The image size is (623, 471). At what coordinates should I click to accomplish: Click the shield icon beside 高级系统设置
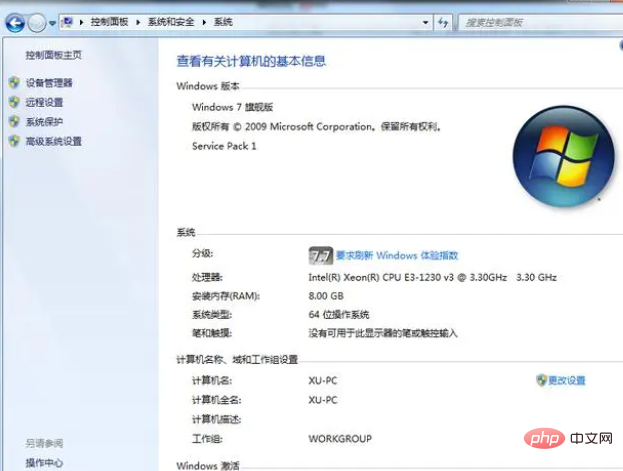pyautogui.click(x=14, y=141)
